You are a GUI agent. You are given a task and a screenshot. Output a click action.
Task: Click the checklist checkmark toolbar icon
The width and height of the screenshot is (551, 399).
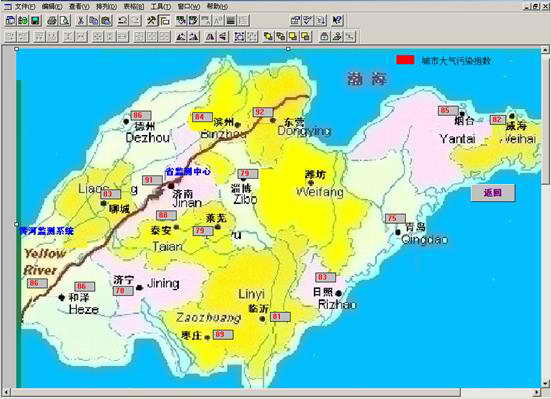click(308, 20)
